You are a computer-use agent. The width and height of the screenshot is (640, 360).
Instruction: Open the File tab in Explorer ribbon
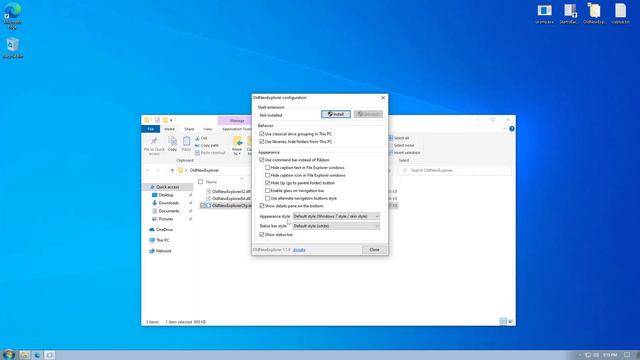[151, 129]
